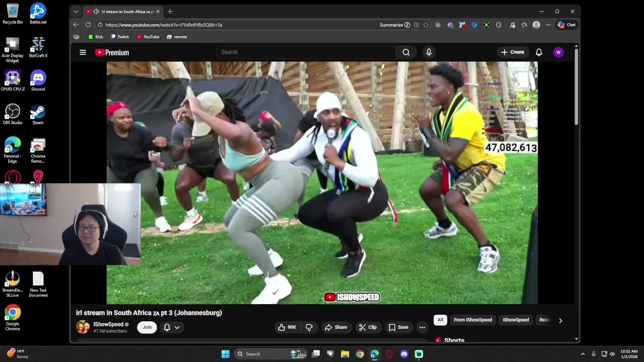The width and height of the screenshot is (644, 362).
Task: Dislike the video with thumbs-down
Action: click(309, 327)
